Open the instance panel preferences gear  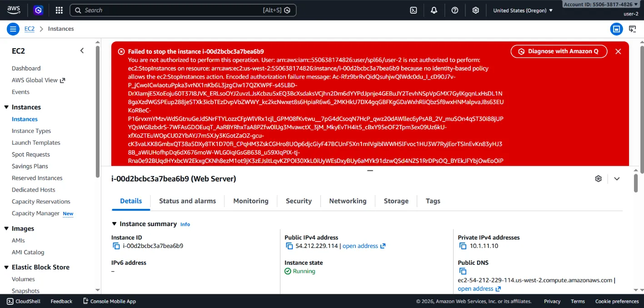[598, 179]
